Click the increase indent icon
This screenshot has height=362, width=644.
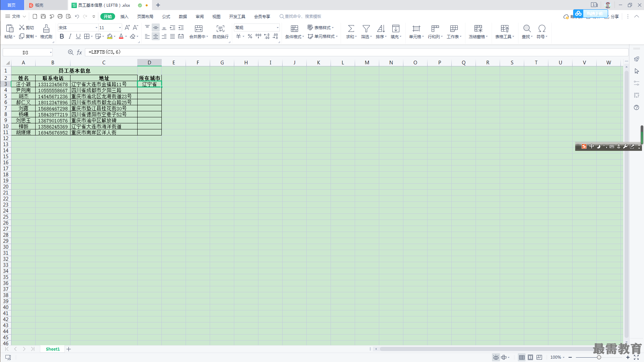pos(181,27)
